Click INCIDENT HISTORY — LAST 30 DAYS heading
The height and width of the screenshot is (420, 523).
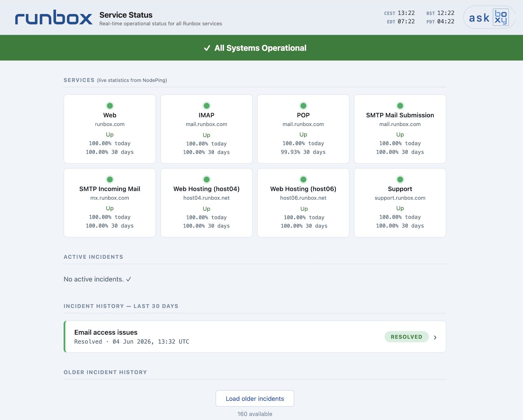(121, 306)
